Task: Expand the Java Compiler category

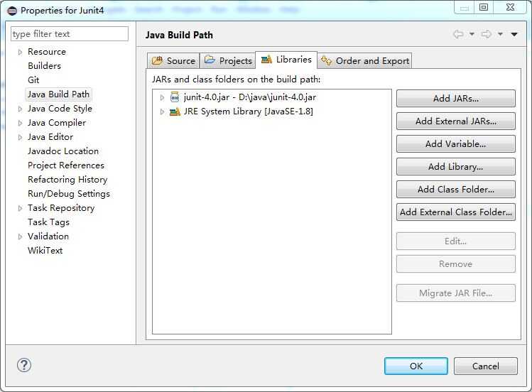Action: (20, 123)
